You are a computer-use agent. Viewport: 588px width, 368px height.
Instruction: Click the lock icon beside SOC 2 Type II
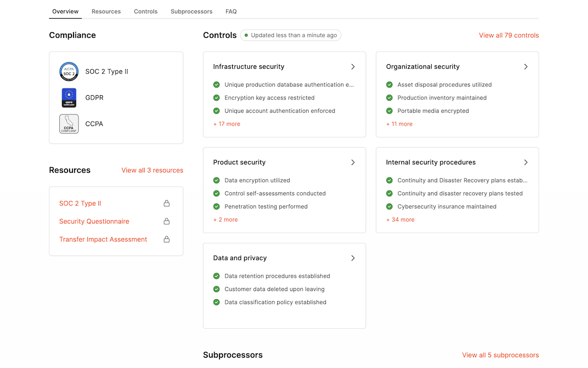tap(167, 203)
